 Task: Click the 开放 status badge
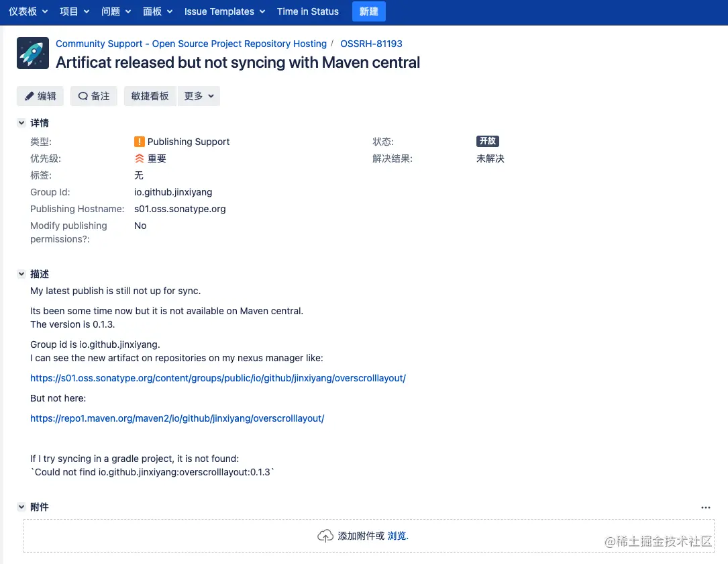click(x=488, y=141)
